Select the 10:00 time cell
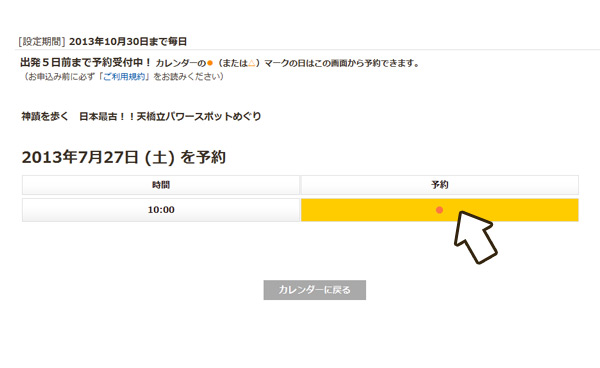The image size is (600, 368). click(161, 210)
